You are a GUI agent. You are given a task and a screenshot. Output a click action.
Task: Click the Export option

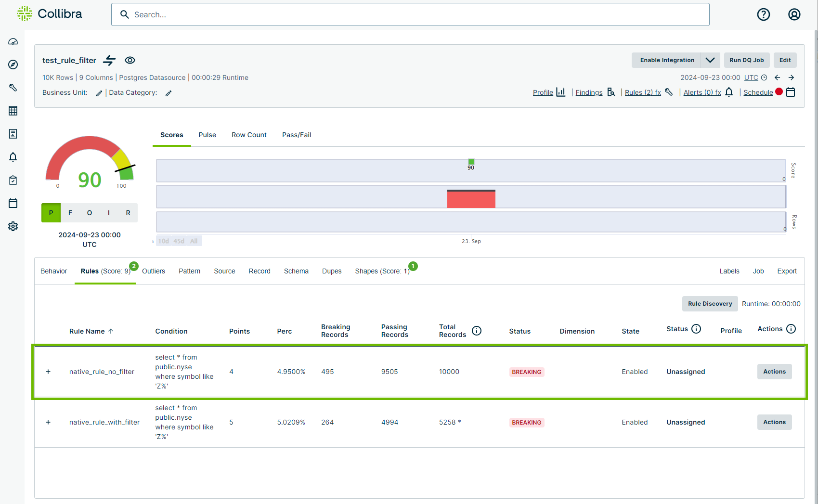pos(787,271)
